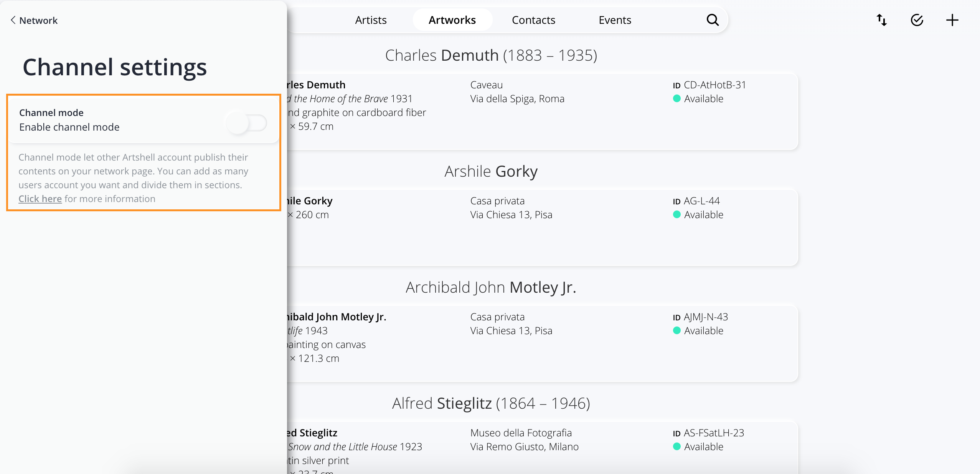Click 'the Home of the Brave 1931' title
This screenshot has height=474, width=980.
click(x=353, y=99)
